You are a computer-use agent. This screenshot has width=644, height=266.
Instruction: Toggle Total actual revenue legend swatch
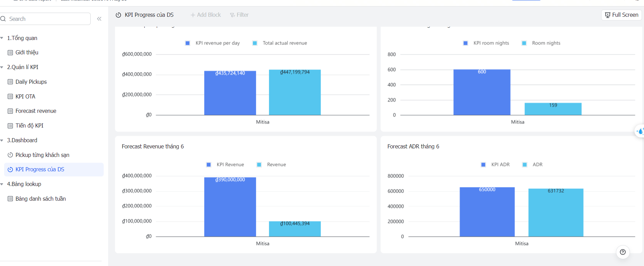pos(255,43)
